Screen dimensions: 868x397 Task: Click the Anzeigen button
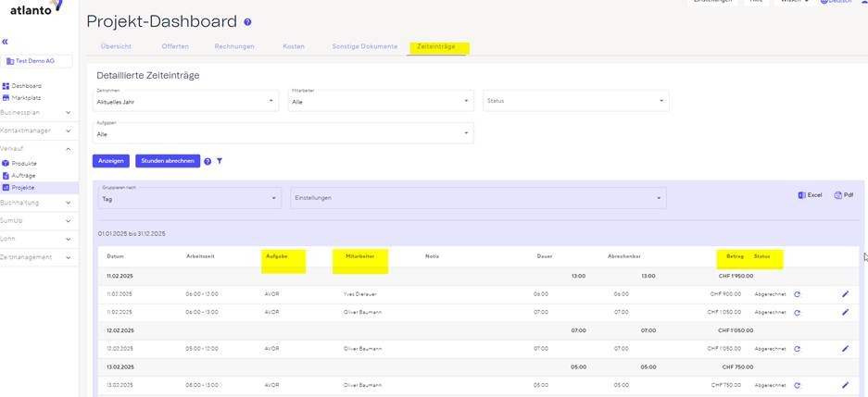coord(111,161)
